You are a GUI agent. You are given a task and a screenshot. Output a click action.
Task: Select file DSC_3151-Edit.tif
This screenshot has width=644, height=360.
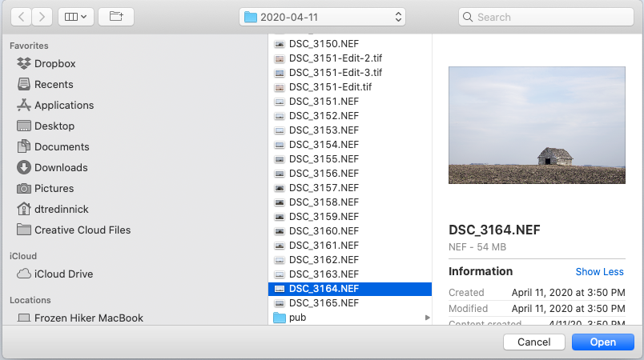pos(350,87)
